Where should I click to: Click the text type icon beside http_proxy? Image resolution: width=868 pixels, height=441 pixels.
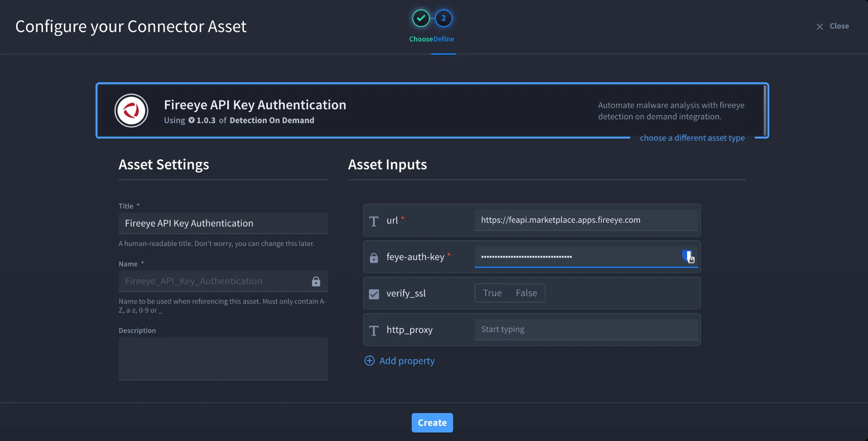(x=374, y=330)
